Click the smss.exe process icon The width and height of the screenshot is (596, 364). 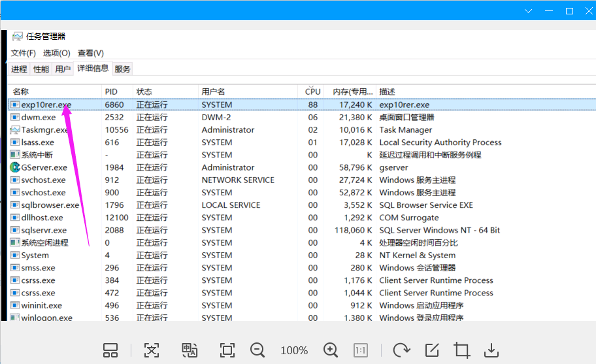[x=15, y=267]
